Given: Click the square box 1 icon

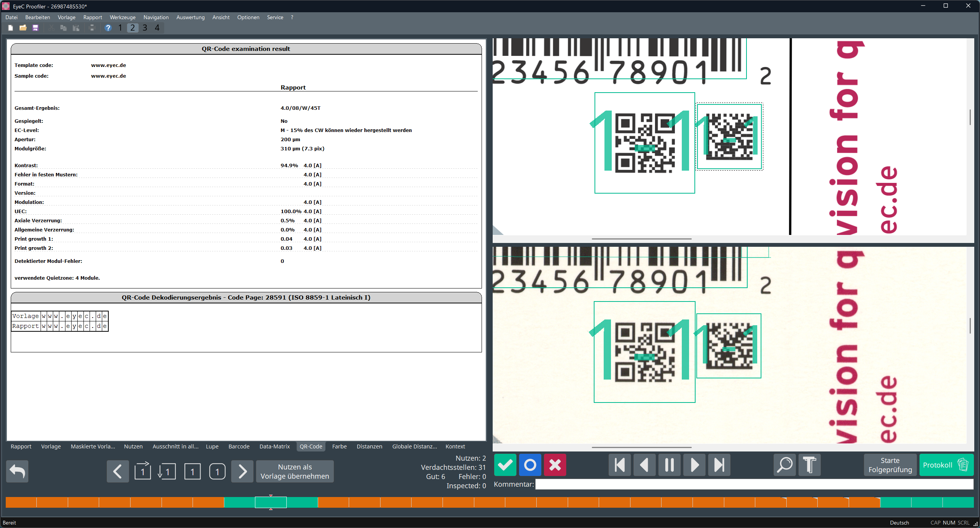Looking at the screenshot, I should click(x=193, y=471).
